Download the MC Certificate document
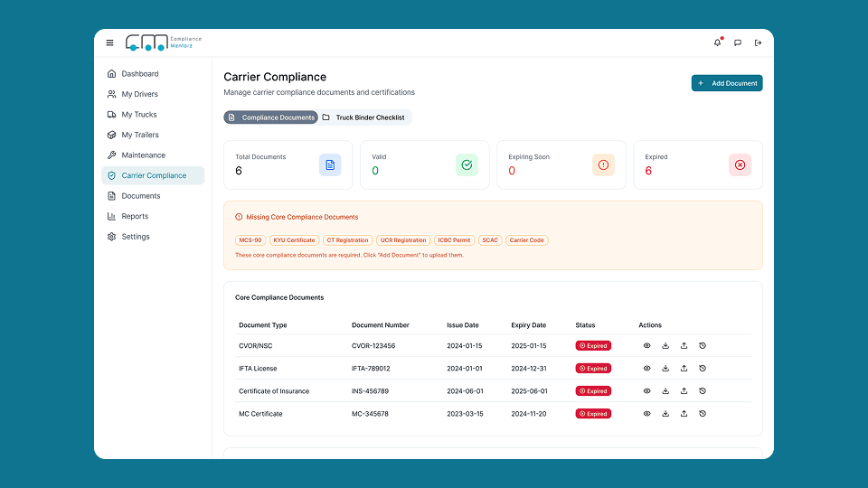The width and height of the screenshot is (868, 488). click(665, 414)
